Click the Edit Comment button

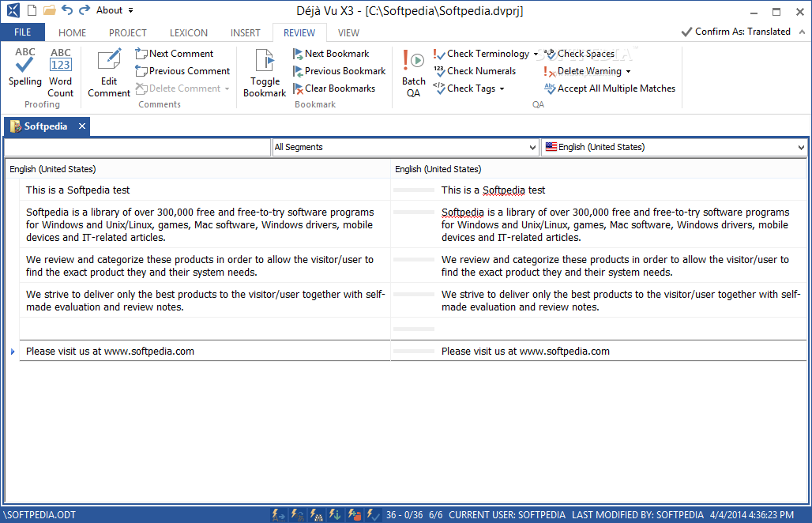coord(109,73)
